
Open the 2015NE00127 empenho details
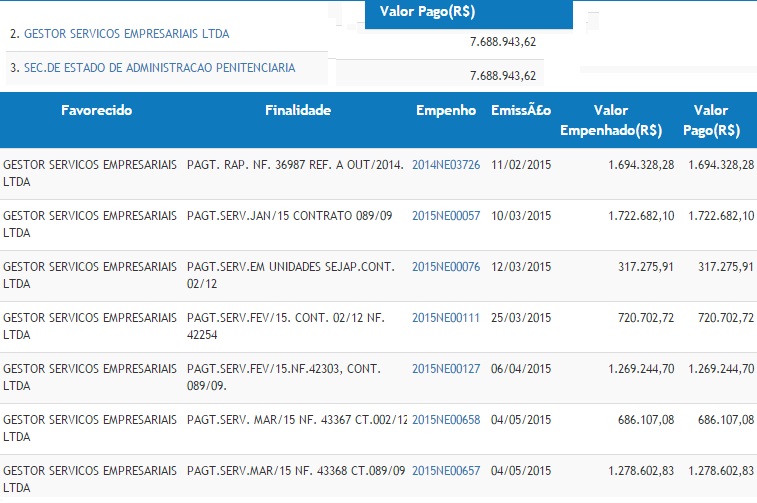point(446,368)
